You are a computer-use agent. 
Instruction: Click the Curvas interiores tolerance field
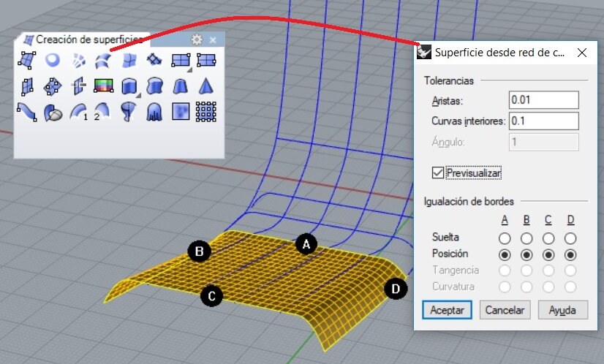point(543,121)
